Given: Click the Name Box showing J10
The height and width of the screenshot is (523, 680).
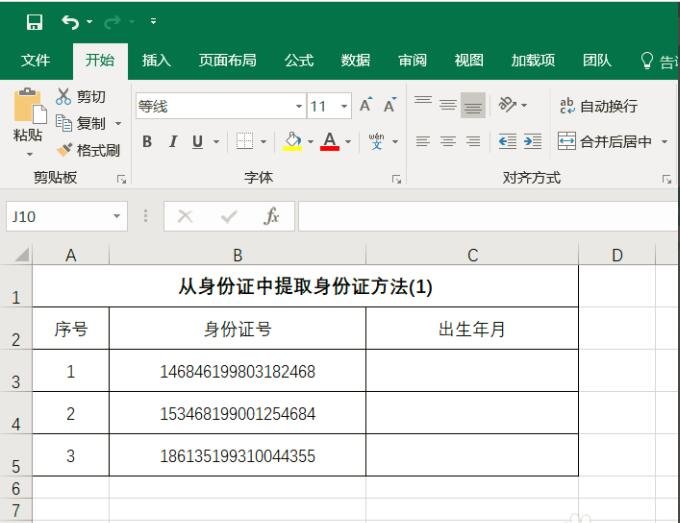Looking at the screenshot, I should point(66,216).
